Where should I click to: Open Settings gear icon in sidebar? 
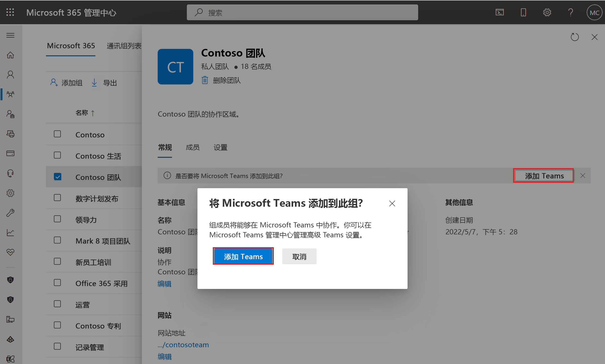point(10,193)
